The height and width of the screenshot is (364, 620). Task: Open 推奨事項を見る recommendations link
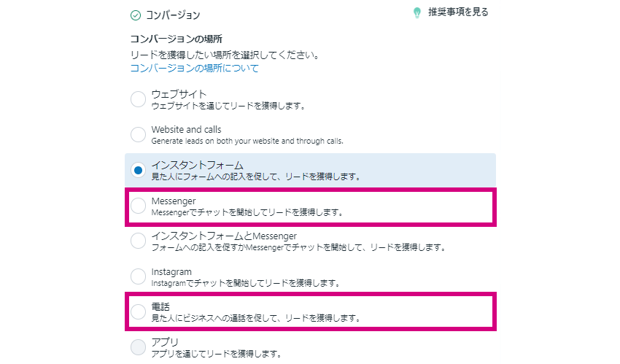point(458,12)
